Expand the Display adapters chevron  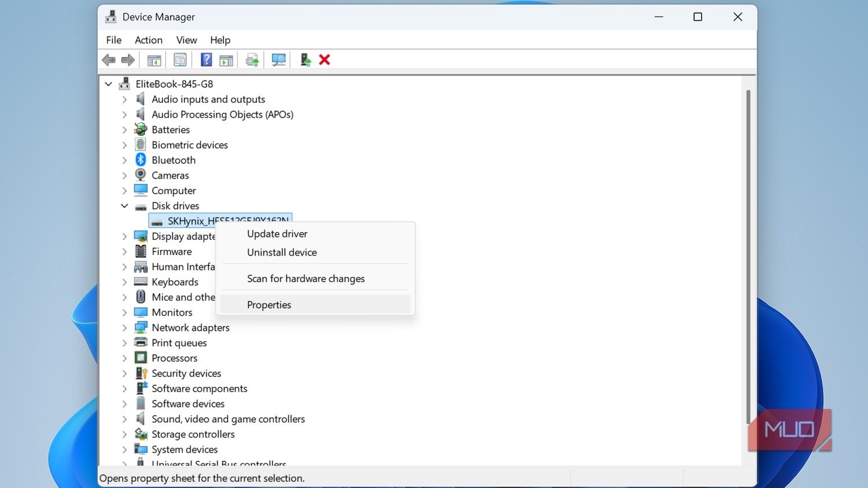pyautogui.click(x=124, y=236)
